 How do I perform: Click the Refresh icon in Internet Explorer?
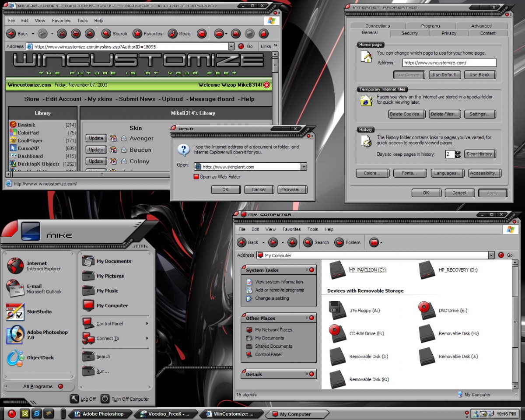click(76, 34)
